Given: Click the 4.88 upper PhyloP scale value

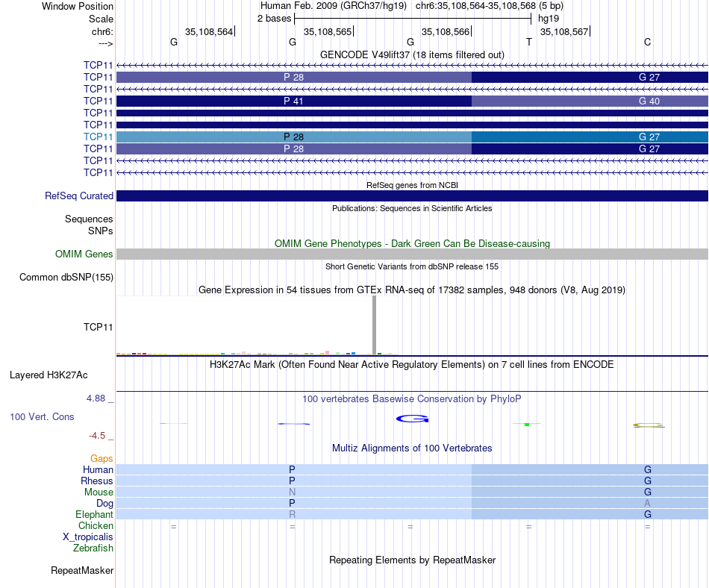Looking at the screenshot, I should (96, 398).
